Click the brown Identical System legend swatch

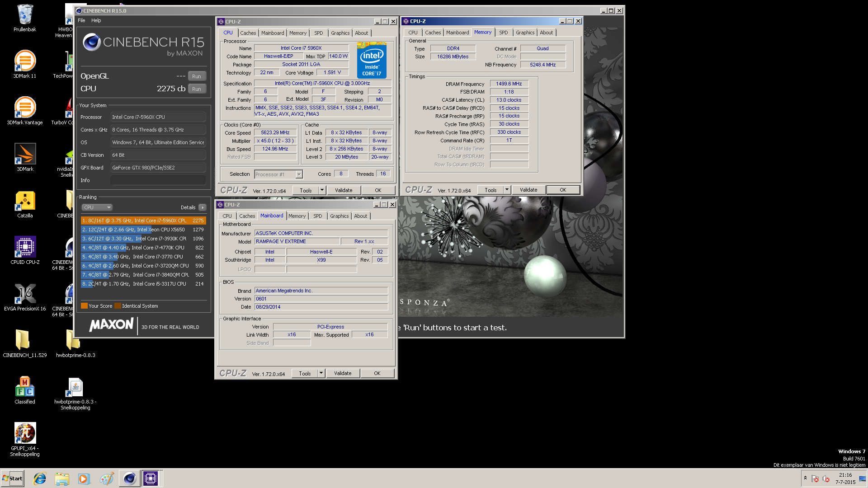pos(118,306)
